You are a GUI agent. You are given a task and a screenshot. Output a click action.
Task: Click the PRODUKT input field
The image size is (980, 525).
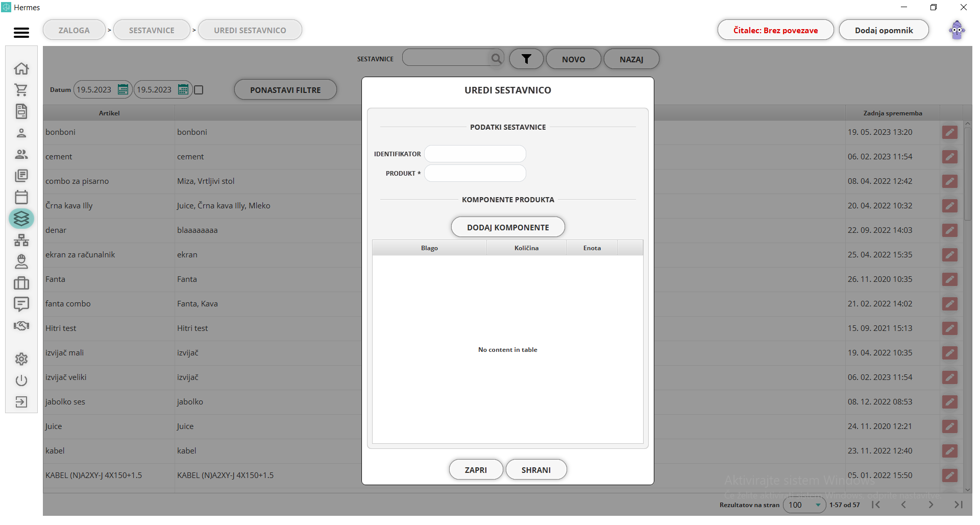click(x=475, y=173)
